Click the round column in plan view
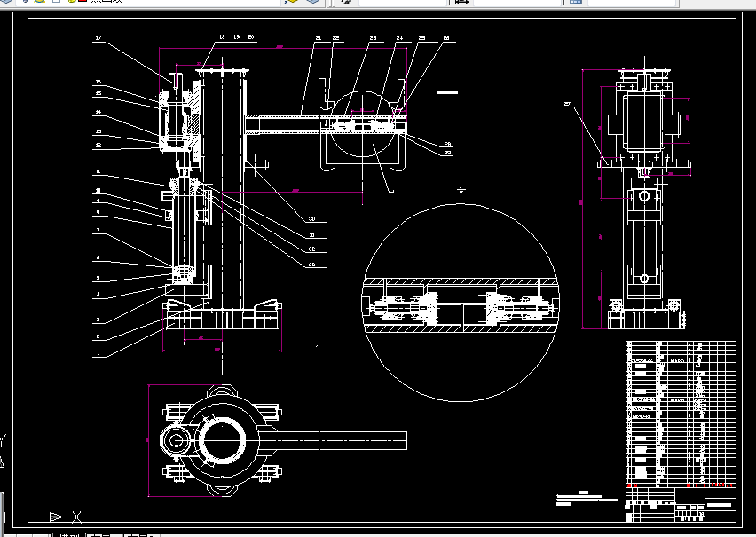This screenshot has height=537, width=756. [x=222, y=440]
